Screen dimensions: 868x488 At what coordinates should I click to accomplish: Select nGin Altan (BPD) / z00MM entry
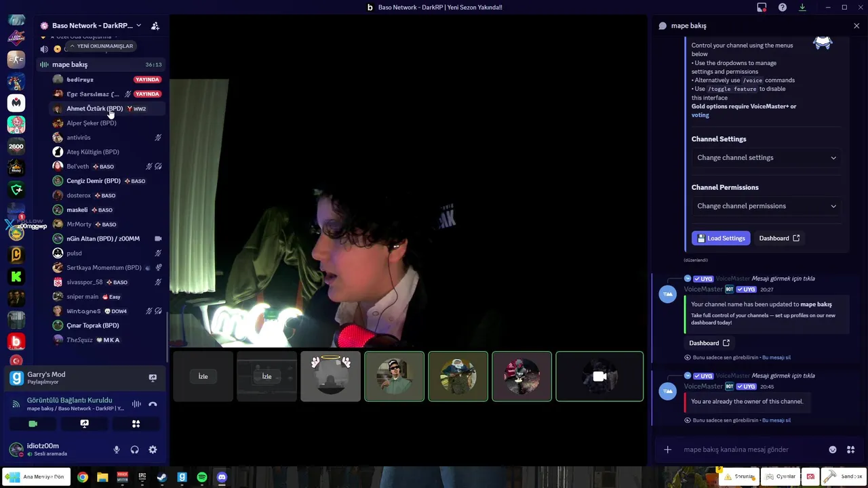107,239
